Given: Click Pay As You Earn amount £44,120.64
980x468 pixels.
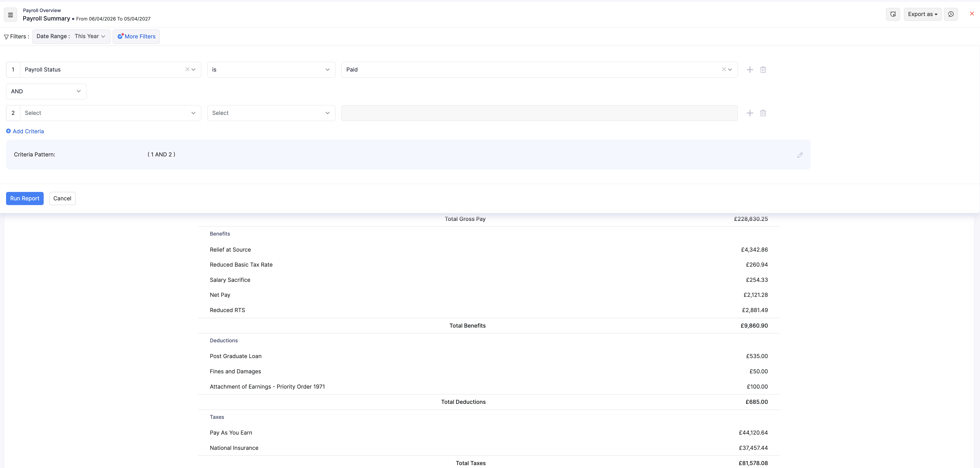Looking at the screenshot, I should (753, 433).
